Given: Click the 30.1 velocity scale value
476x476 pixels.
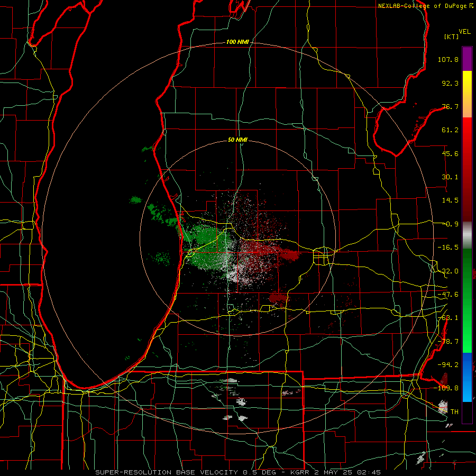Looking at the screenshot, I should tap(450, 177).
